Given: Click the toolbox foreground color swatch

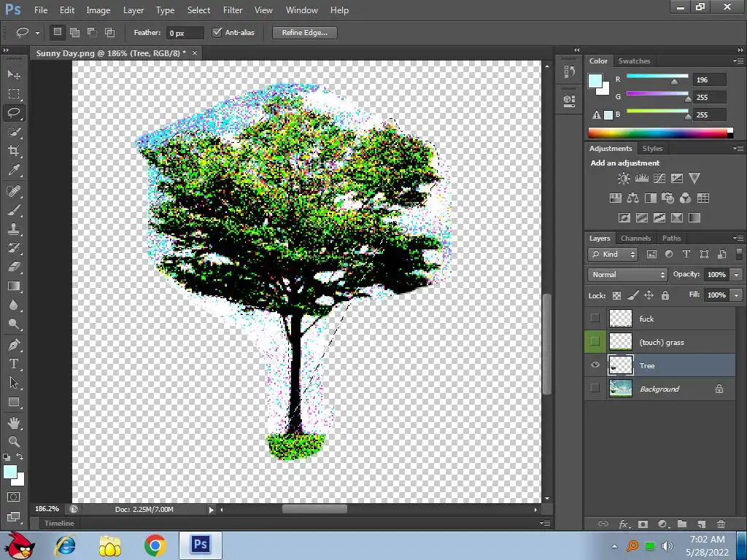Looking at the screenshot, I should point(10,472).
